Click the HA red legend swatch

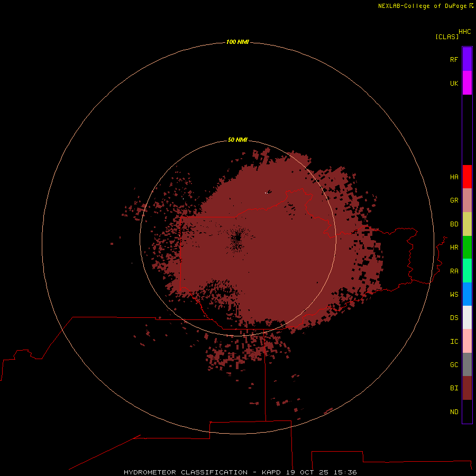pos(467,177)
